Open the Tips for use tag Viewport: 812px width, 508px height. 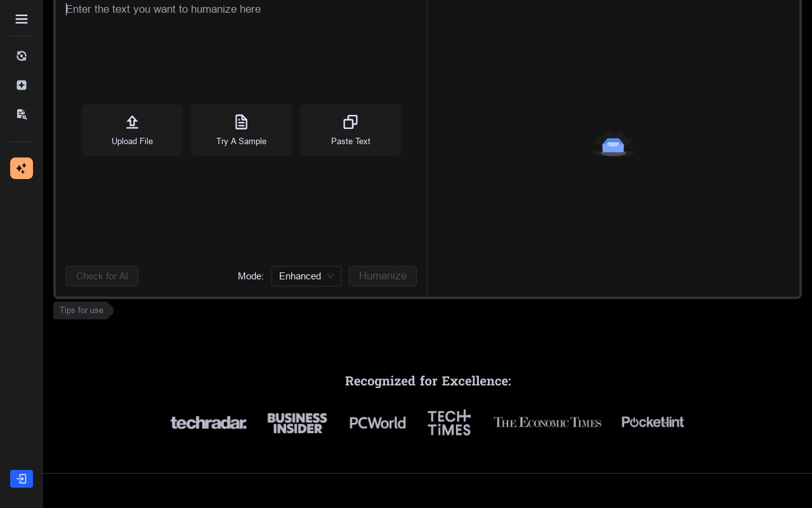(x=83, y=311)
